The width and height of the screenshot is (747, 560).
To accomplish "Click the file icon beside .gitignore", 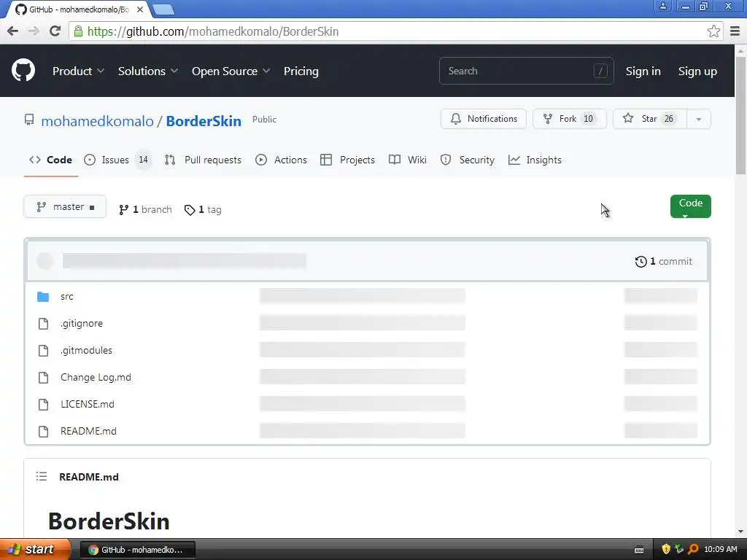I will pos(43,324).
